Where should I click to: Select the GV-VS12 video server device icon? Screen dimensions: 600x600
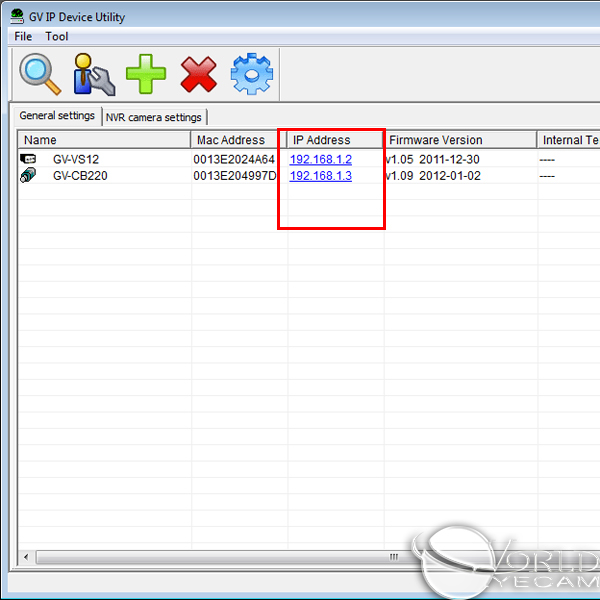tap(28, 159)
